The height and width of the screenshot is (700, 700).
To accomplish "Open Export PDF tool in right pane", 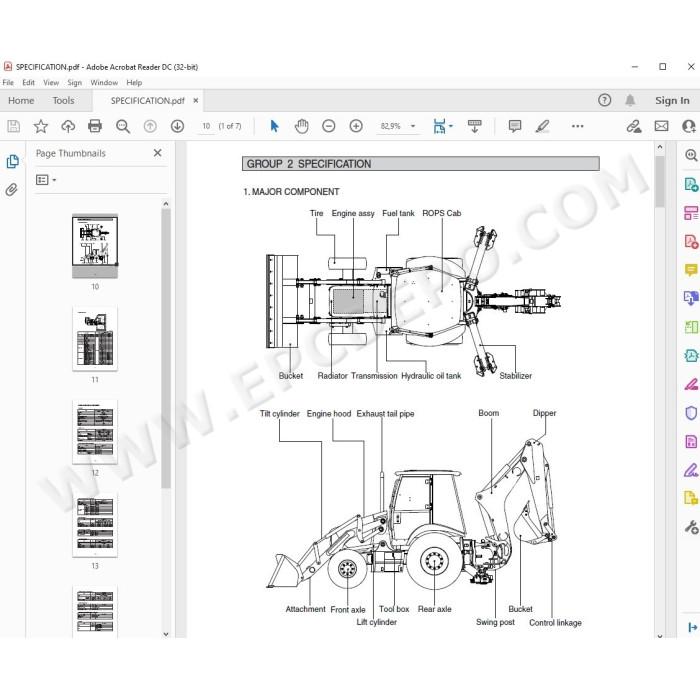I will (x=691, y=184).
